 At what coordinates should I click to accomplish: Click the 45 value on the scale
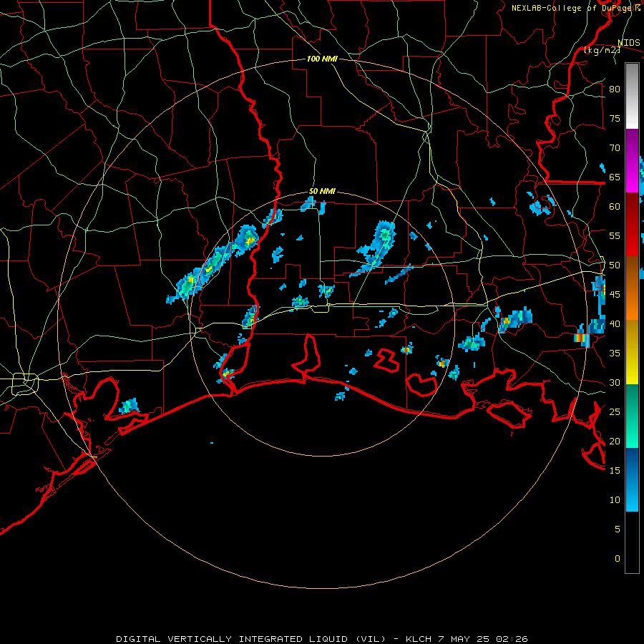tap(615, 295)
